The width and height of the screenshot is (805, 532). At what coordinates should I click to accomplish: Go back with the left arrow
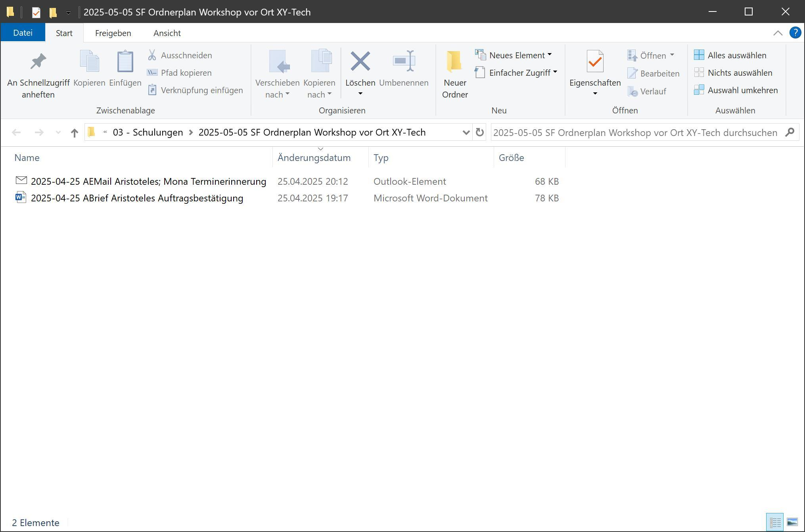click(16, 132)
